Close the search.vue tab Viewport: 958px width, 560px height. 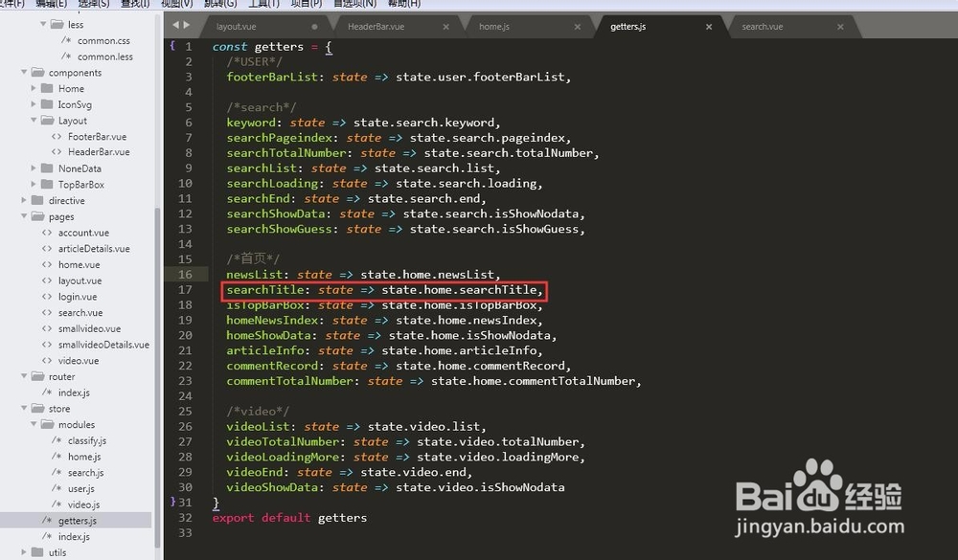click(x=840, y=26)
